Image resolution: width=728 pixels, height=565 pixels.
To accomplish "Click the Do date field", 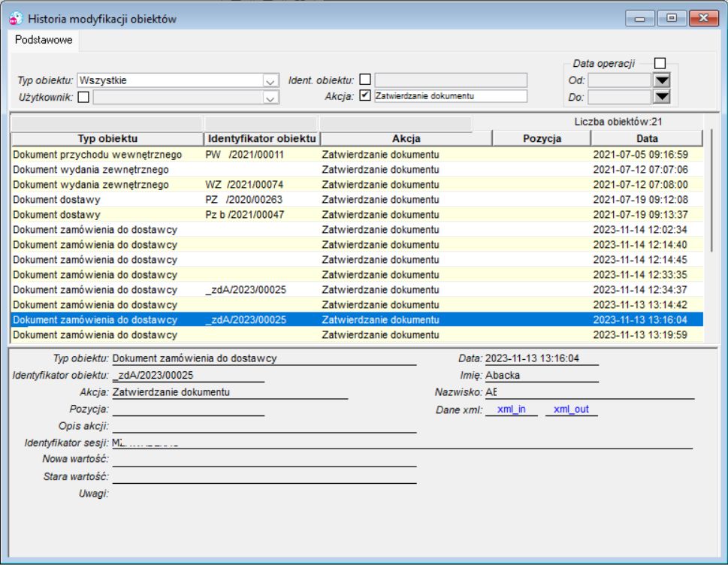I will click(620, 97).
